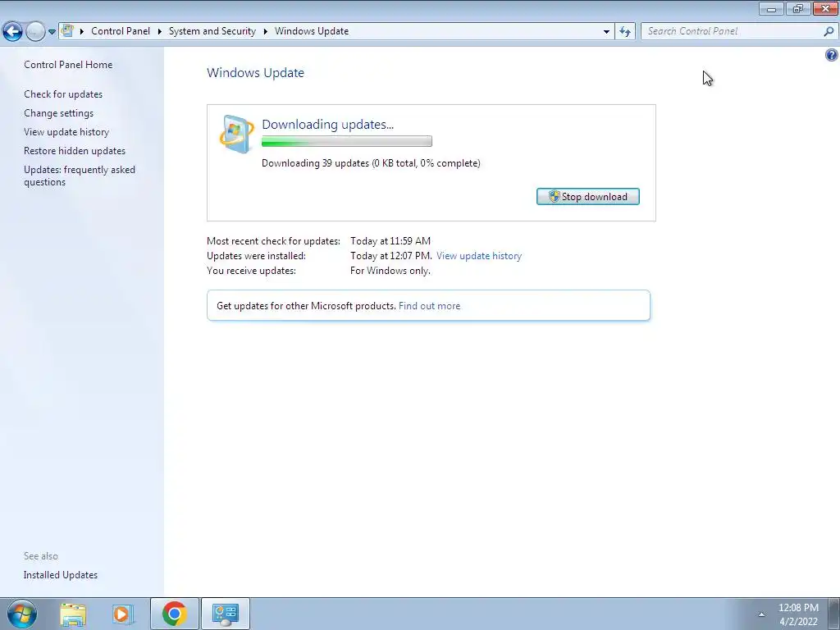Minimize the Windows Update window
The width and height of the screenshot is (840, 630).
coord(771,8)
